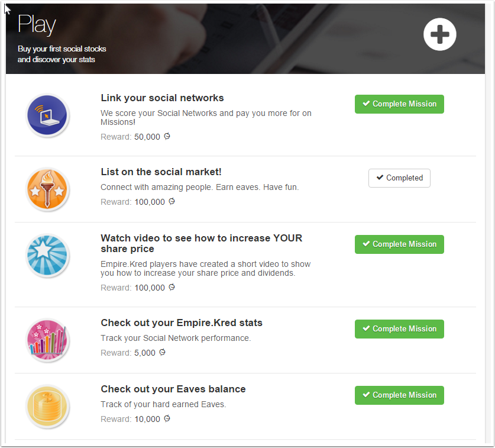
Task: Complete the Check Eaves balance mission
Action: pyautogui.click(x=399, y=395)
